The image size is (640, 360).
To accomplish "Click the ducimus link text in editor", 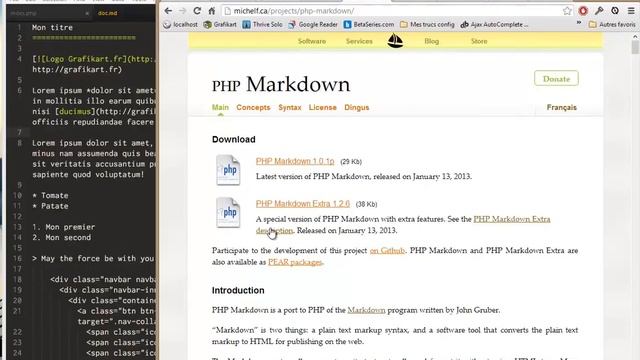I will tap(74, 111).
